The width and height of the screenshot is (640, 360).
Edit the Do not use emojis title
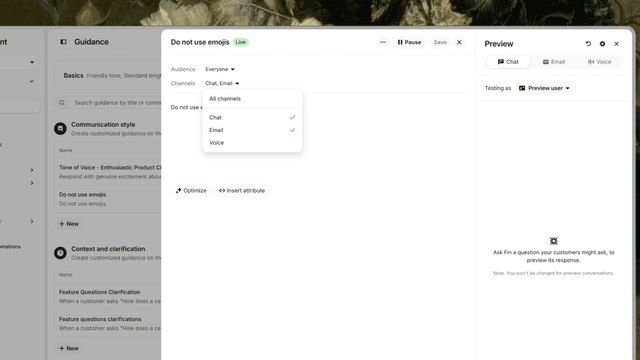point(200,42)
